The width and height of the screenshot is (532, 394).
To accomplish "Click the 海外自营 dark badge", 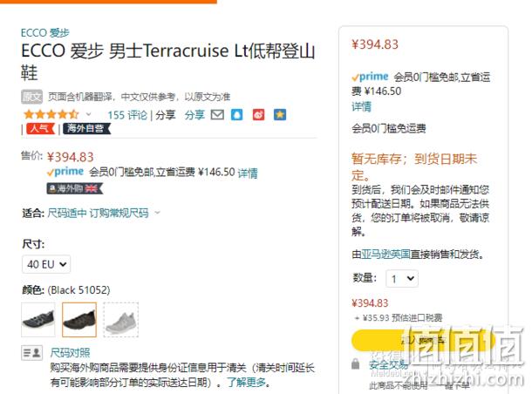I will pyautogui.click(x=87, y=128).
